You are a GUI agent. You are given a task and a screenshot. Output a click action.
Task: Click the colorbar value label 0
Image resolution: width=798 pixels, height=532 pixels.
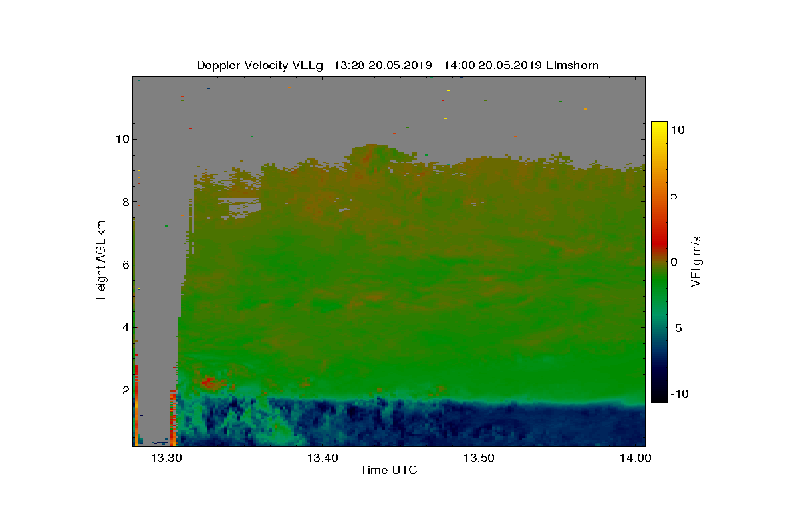click(674, 262)
